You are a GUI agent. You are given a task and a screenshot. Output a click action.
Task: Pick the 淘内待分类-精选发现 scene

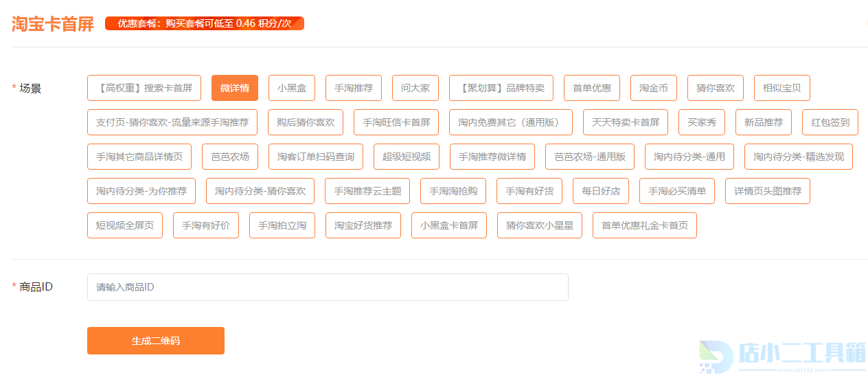pos(799,157)
